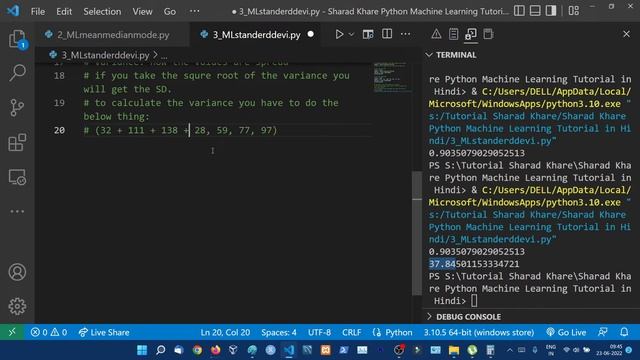Screen dimensions: 640x360
Task: Open the Customize Layout control
Action: pyautogui.click(x=574, y=11)
